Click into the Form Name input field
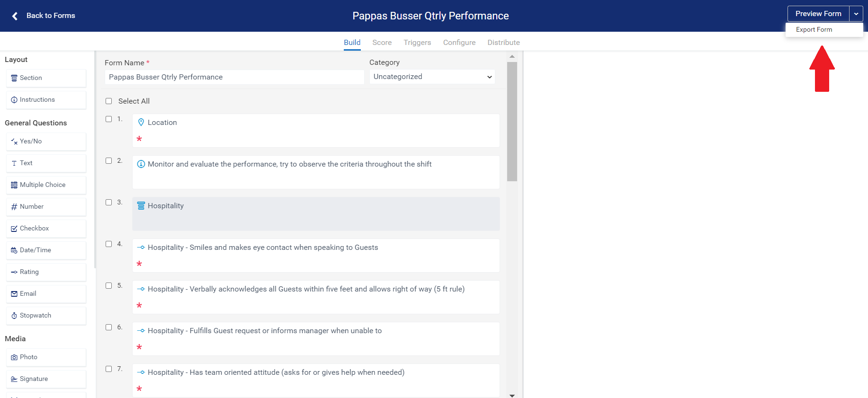The width and height of the screenshot is (868, 398). pos(234,77)
